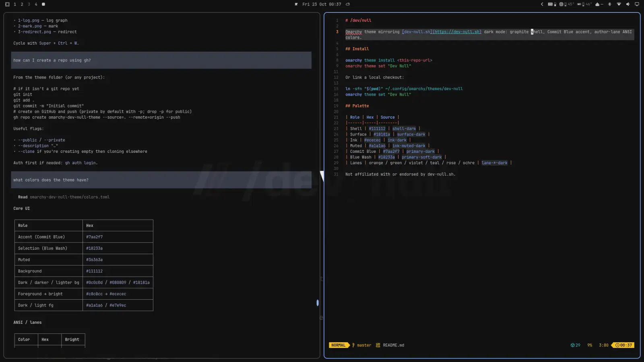Open the clock showing Fri 23 Oct 00:37

tap(322, 4)
